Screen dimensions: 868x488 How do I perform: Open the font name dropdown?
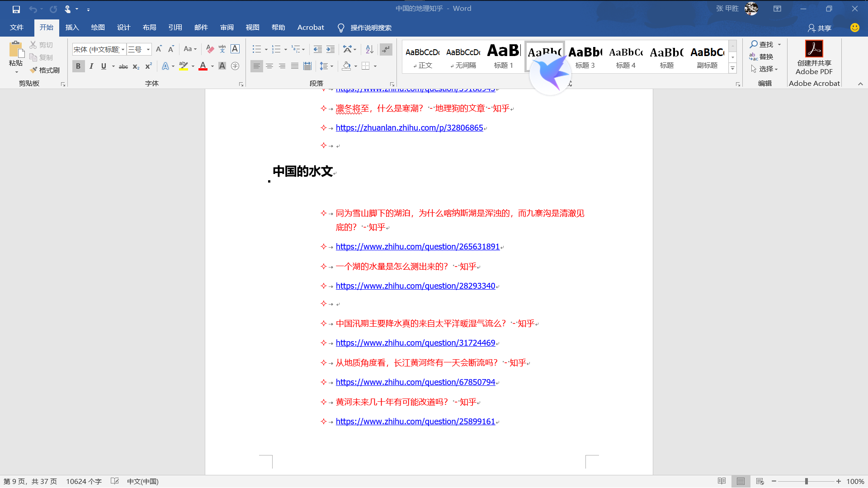click(x=123, y=49)
